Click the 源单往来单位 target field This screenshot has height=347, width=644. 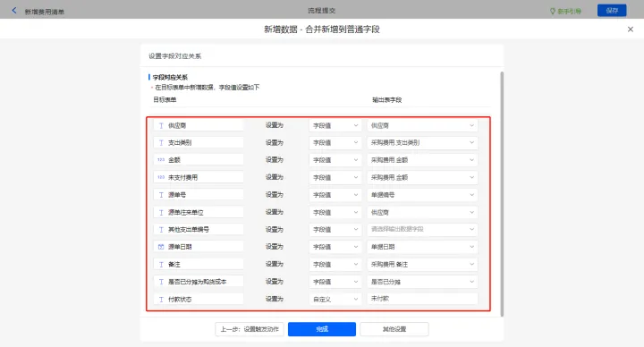point(199,212)
